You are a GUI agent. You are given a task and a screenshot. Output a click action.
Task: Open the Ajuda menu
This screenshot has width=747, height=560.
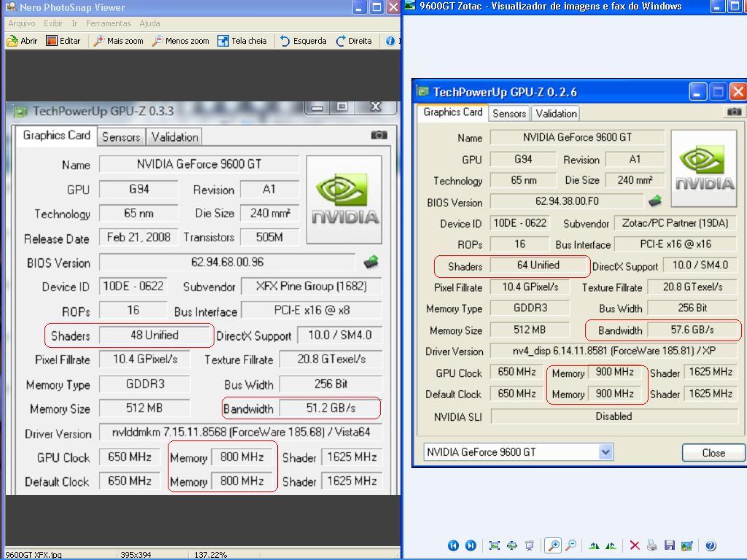pos(150,23)
